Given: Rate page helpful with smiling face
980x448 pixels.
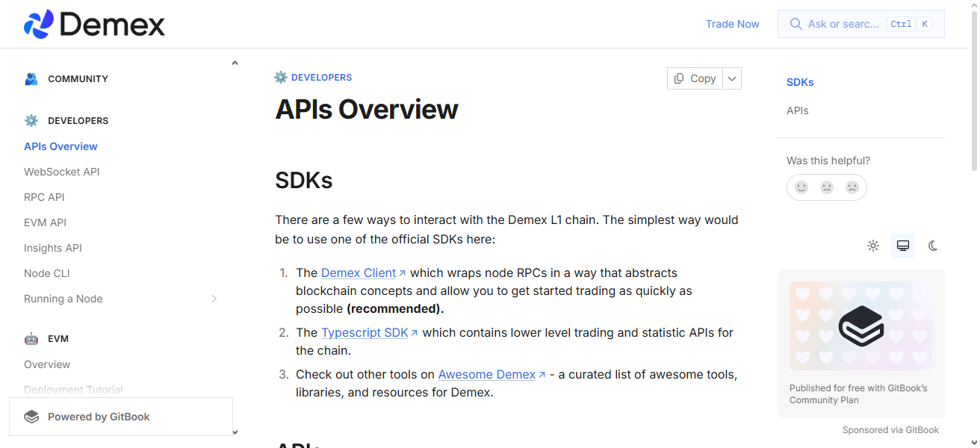Looking at the screenshot, I should point(801,187).
